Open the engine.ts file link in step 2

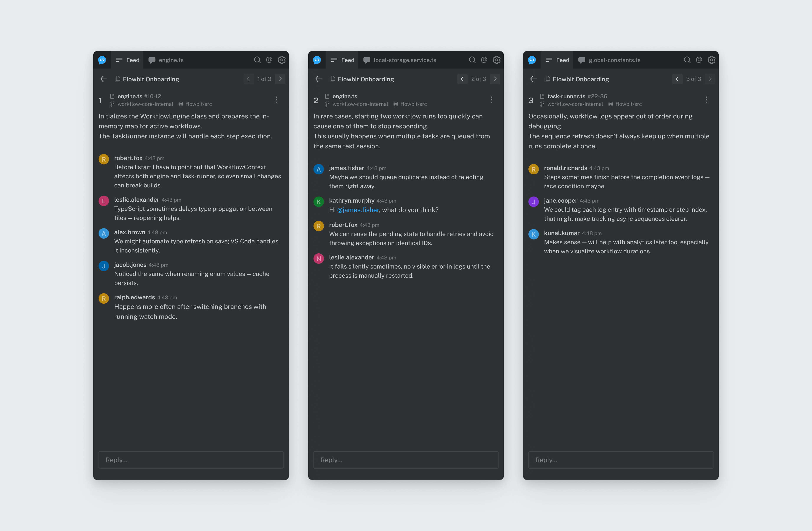(345, 97)
